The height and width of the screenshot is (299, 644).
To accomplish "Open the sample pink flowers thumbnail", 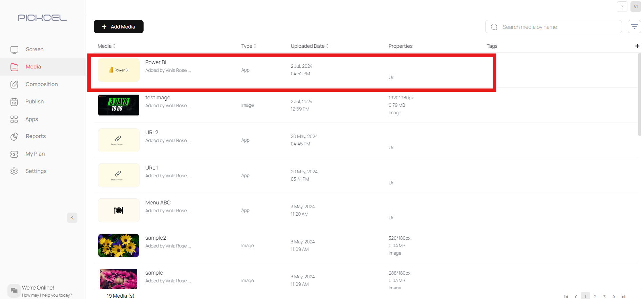I will pyautogui.click(x=119, y=279).
